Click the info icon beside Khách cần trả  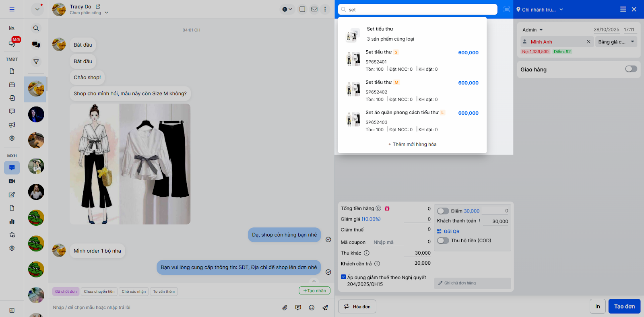[377, 264]
